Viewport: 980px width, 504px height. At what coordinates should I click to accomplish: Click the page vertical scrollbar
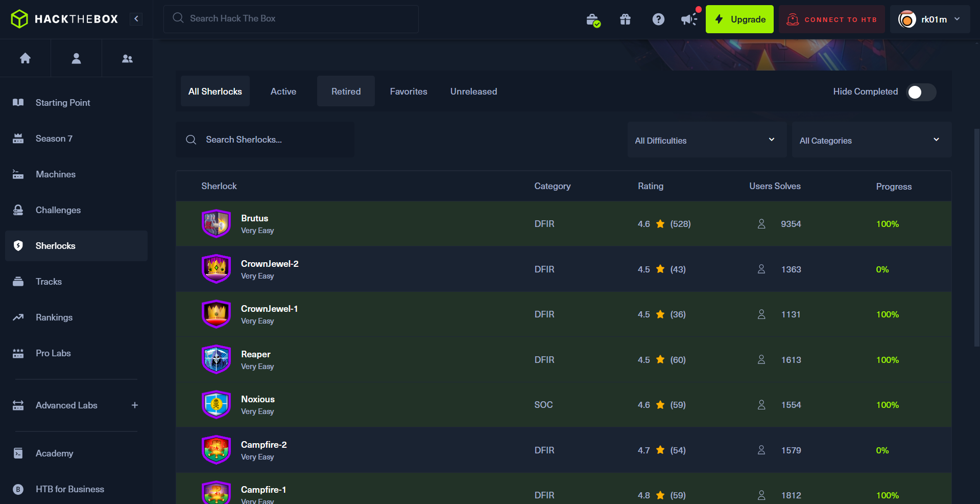976,238
